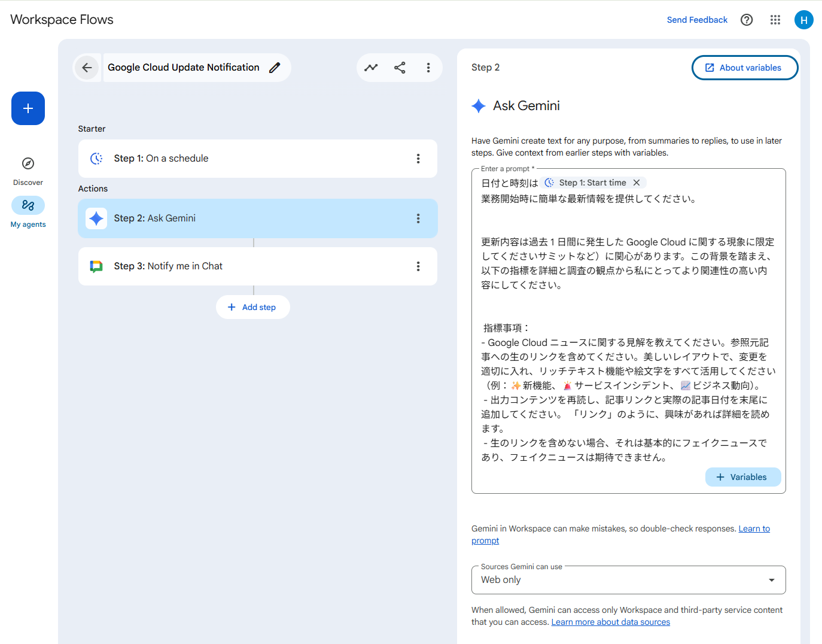Click the back arrow beside the flow title
The image size is (822, 644).
(87, 68)
